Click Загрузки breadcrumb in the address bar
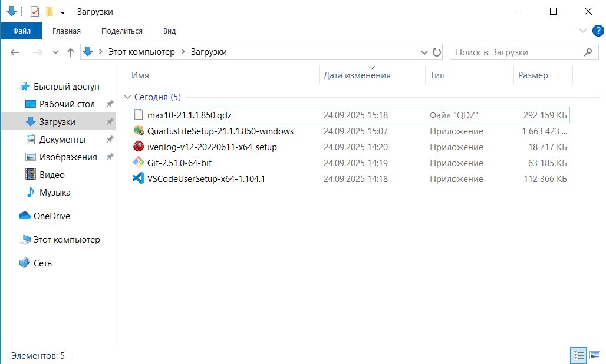 coord(209,52)
